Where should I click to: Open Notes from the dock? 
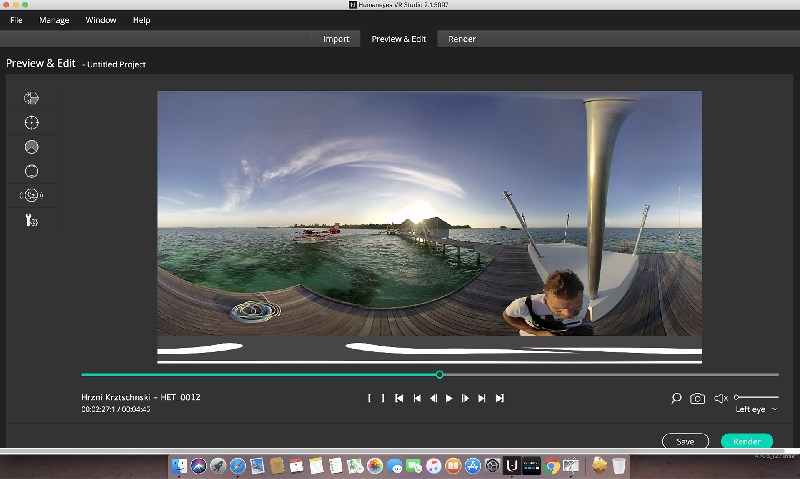[316, 465]
